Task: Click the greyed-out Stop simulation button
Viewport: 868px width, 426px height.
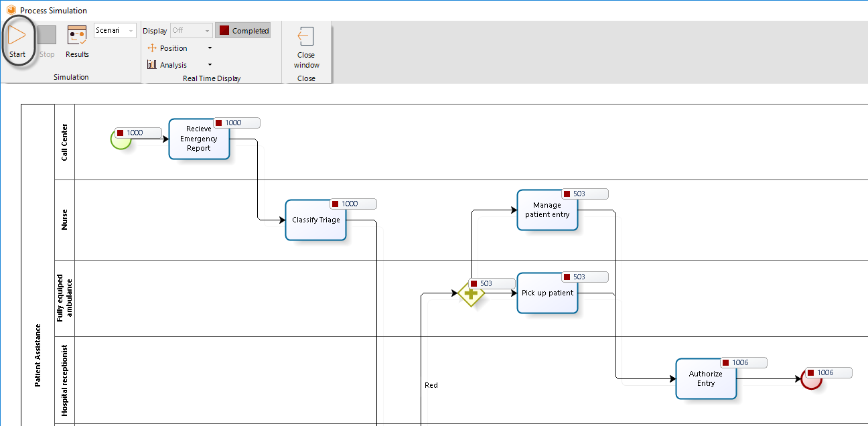Action: (x=47, y=41)
